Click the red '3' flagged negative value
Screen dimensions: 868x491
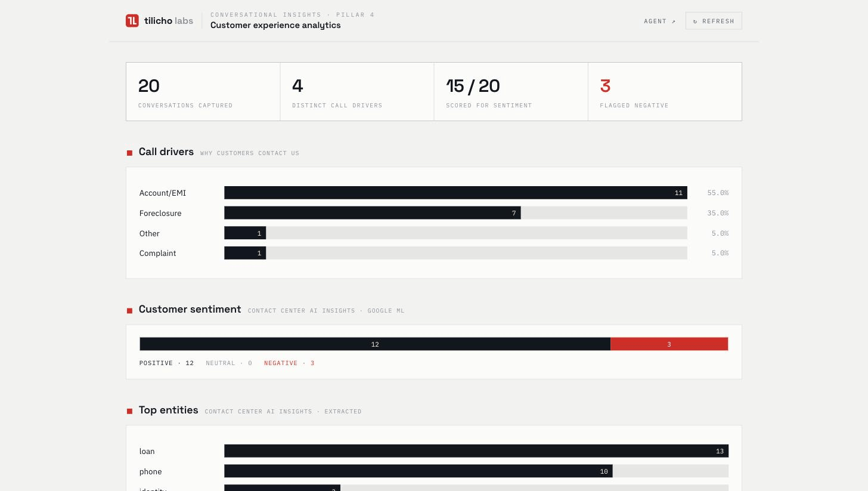[605, 86]
